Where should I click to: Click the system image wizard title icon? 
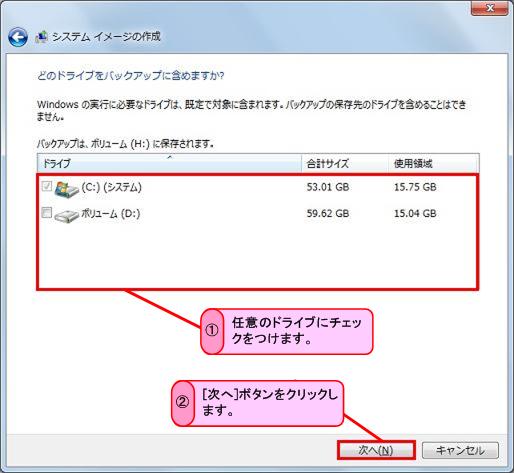[41, 37]
